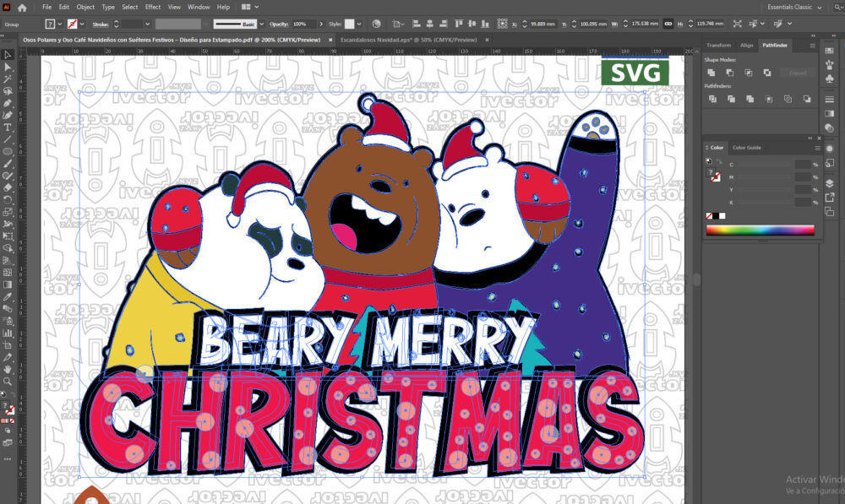Image resolution: width=845 pixels, height=504 pixels.
Task: Swap fill and stroke in Color panel
Action: point(719,161)
